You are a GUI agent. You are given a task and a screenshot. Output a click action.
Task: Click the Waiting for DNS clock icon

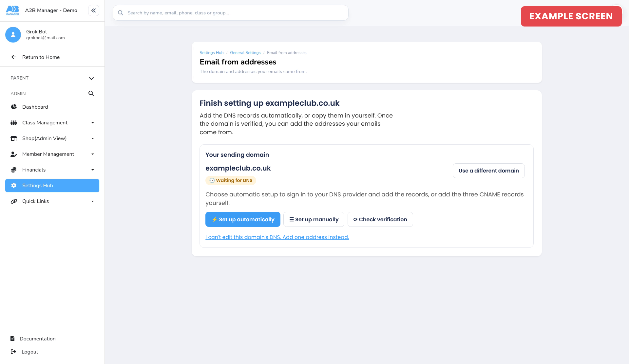212,180
